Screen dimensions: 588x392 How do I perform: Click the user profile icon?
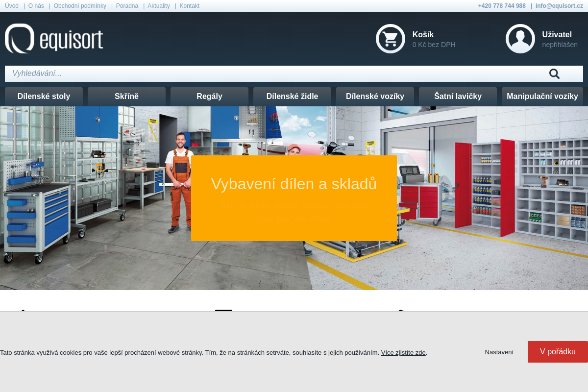click(x=520, y=39)
